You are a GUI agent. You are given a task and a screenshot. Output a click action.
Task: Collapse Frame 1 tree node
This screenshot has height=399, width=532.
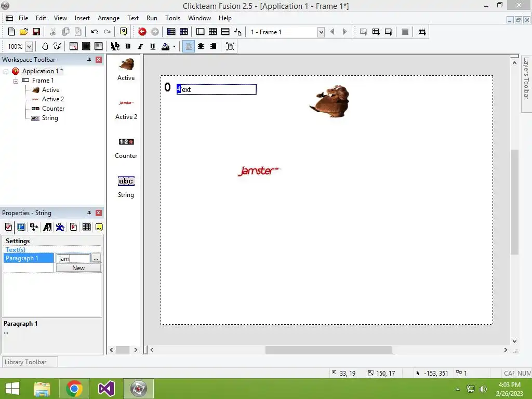click(16, 81)
